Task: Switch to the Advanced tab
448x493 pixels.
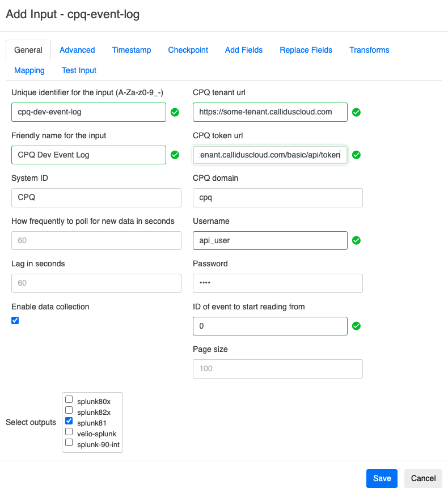Action: pos(77,50)
